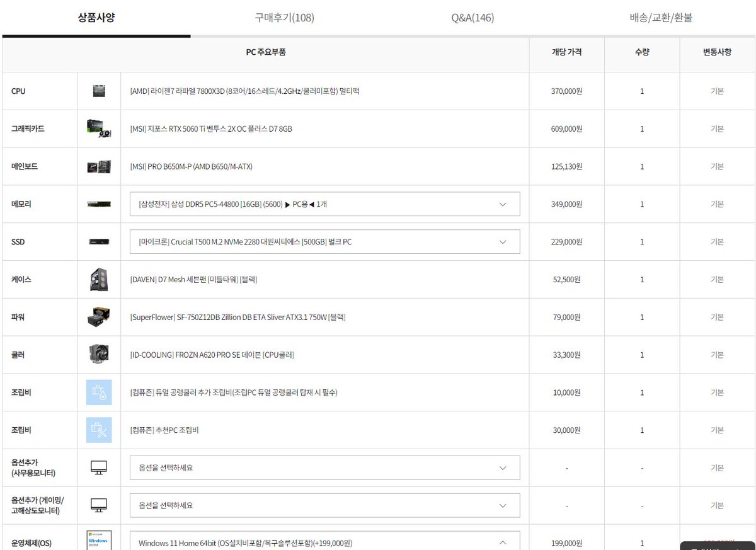The width and height of the screenshot is (756, 550).
Task: Click the Ryzen 7 7800X3D product name
Action: 244,91
